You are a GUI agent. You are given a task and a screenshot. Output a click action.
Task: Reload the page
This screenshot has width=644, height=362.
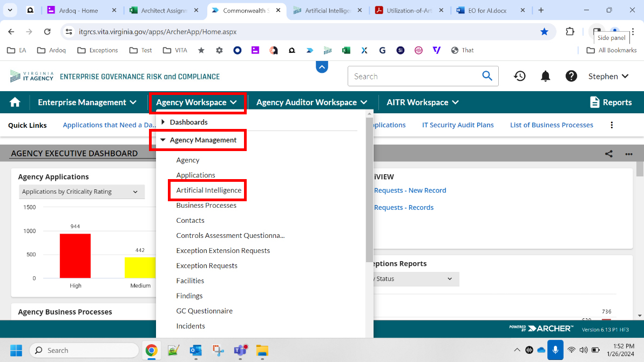[x=47, y=32]
